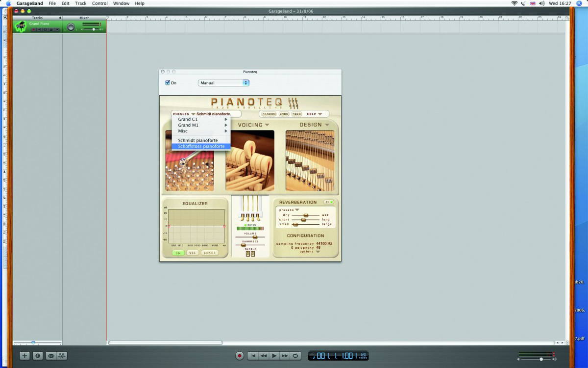The width and height of the screenshot is (588, 368).
Task: Select the VEL mode button
Action: tap(192, 253)
